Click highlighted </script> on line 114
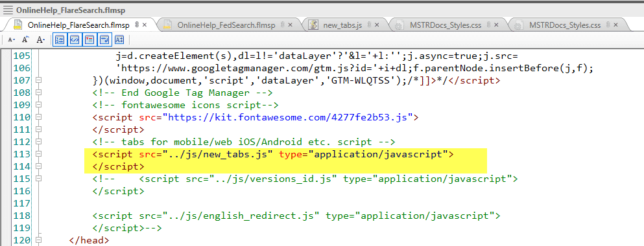644x246 pixels. click(119, 167)
